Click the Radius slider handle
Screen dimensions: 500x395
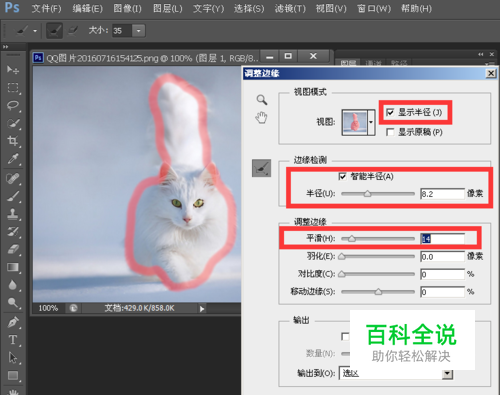coord(367,193)
